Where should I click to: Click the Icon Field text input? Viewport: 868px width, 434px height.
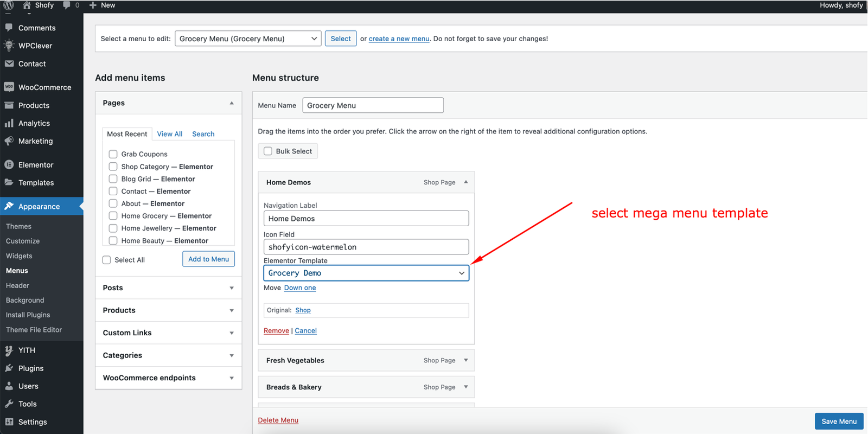pyautogui.click(x=366, y=247)
